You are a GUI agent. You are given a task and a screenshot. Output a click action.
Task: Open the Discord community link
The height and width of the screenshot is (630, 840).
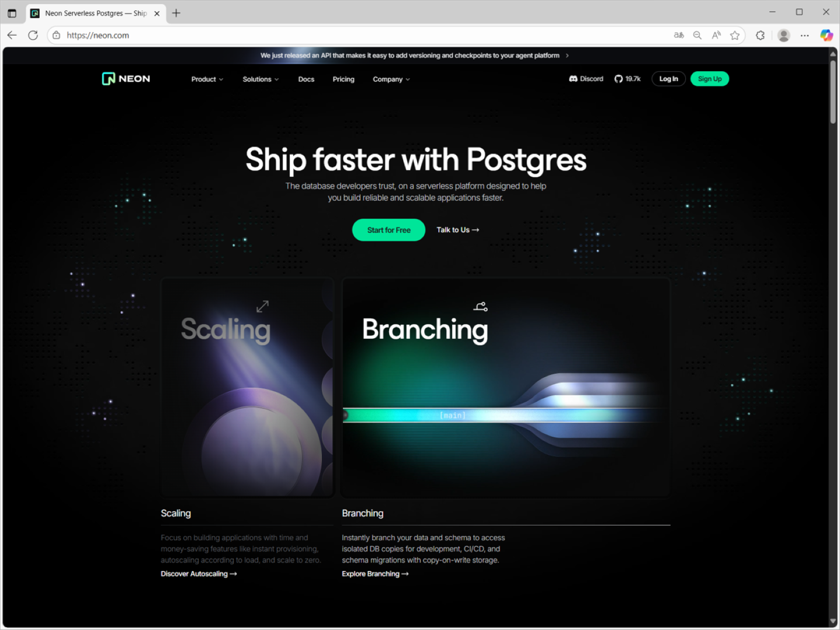586,79
